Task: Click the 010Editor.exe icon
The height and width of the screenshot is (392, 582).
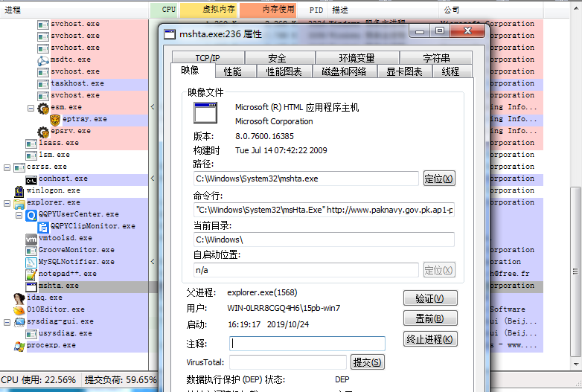Action: point(19,310)
